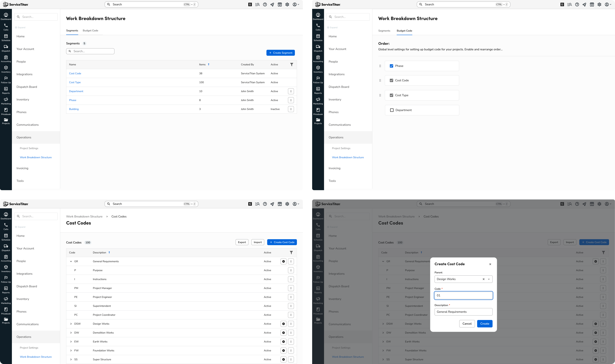
Task: Click rocket icon in Budget Code view header
Action: (x=584, y=4)
